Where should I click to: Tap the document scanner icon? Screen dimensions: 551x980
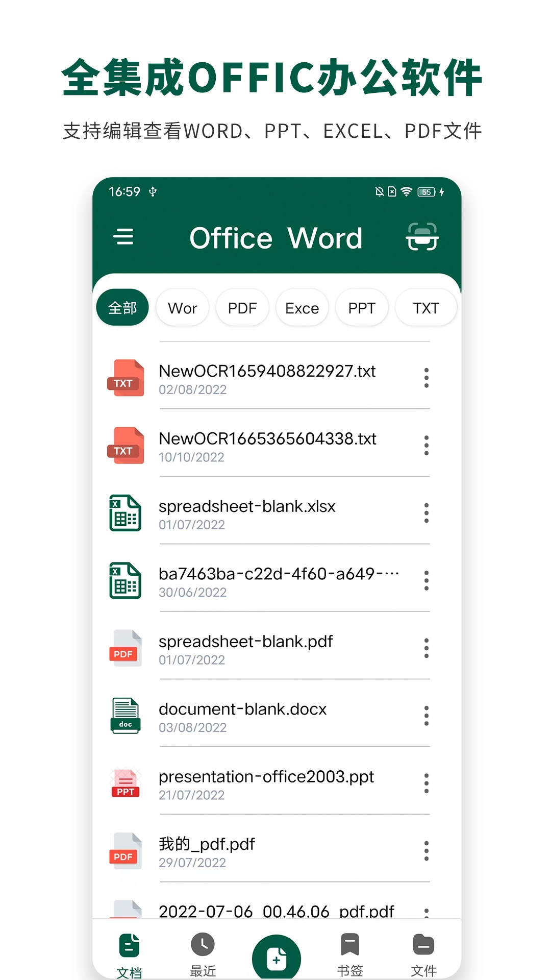pyautogui.click(x=422, y=237)
